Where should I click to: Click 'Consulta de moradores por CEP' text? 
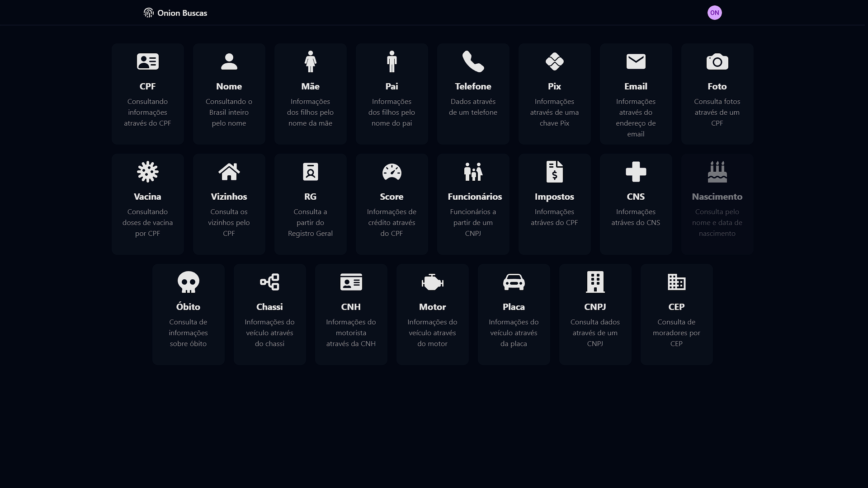(677, 333)
